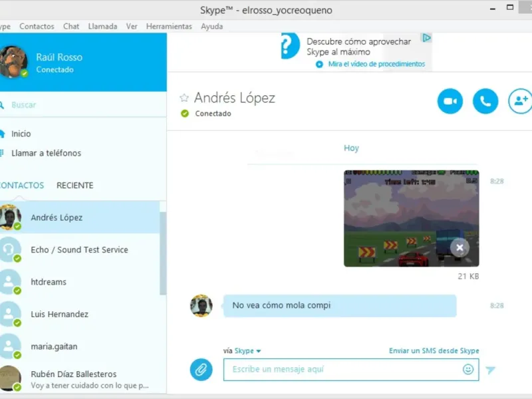The image size is (532, 399).
Task: Expand the vía Skype dropdown
Action: tap(247, 351)
